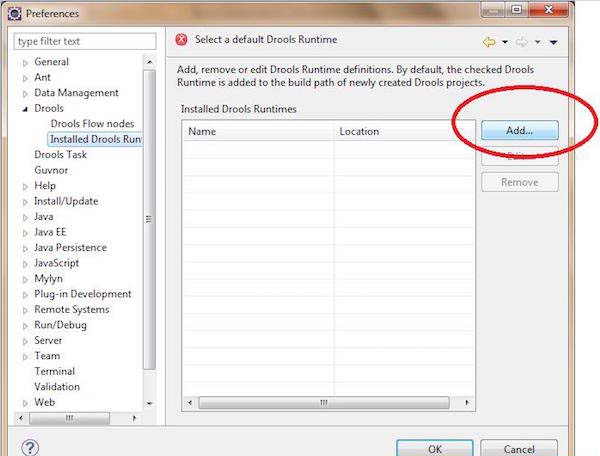600x456 pixels.
Task: Click tree horizontal scrollbar right arrow
Action: point(134,418)
